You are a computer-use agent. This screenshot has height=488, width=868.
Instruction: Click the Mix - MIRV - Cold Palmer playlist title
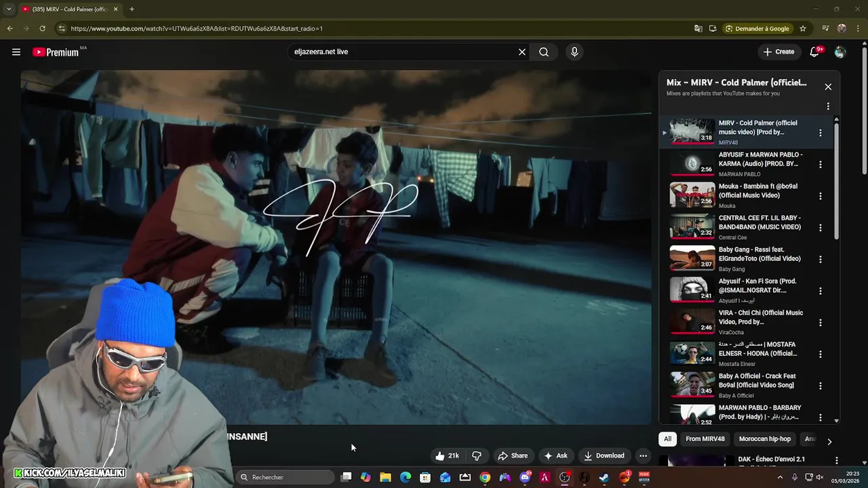tap(736, 83)
